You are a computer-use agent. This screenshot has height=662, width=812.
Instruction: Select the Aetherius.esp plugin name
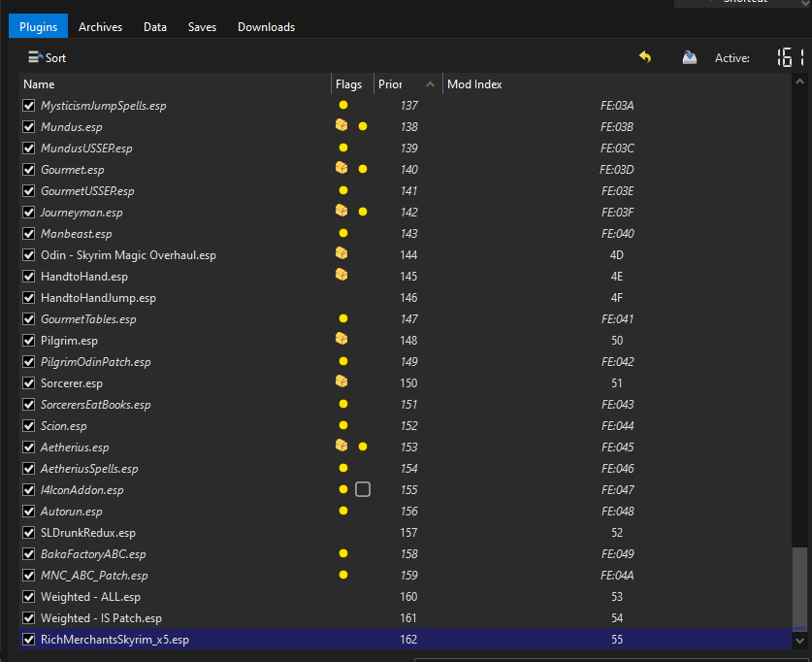pos(75,447)
